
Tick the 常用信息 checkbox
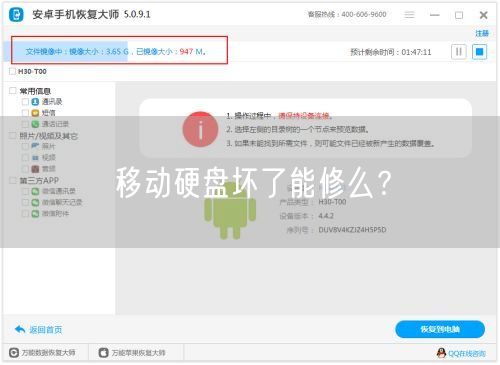(13, 91)
